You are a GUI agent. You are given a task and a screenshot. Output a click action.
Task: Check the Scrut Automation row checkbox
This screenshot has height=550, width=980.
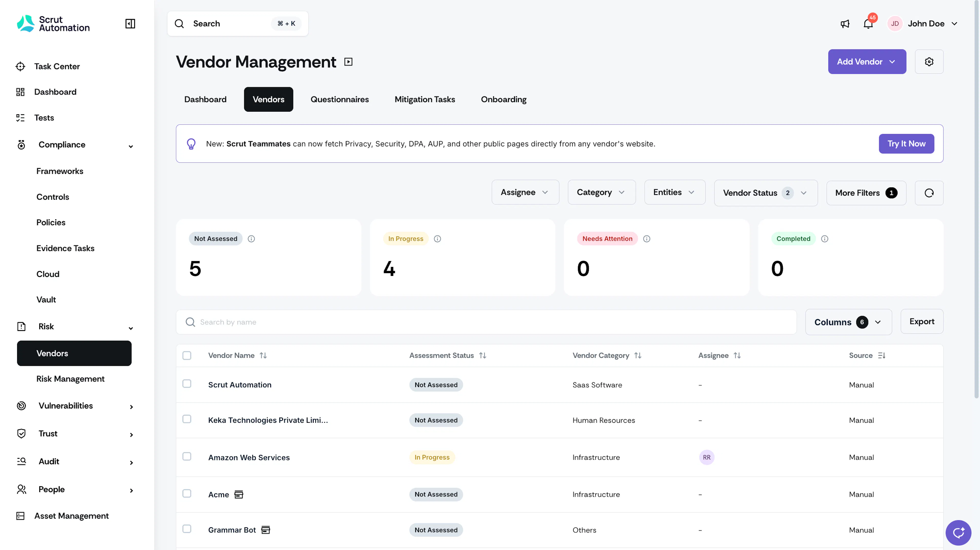(x=187, y=384)
